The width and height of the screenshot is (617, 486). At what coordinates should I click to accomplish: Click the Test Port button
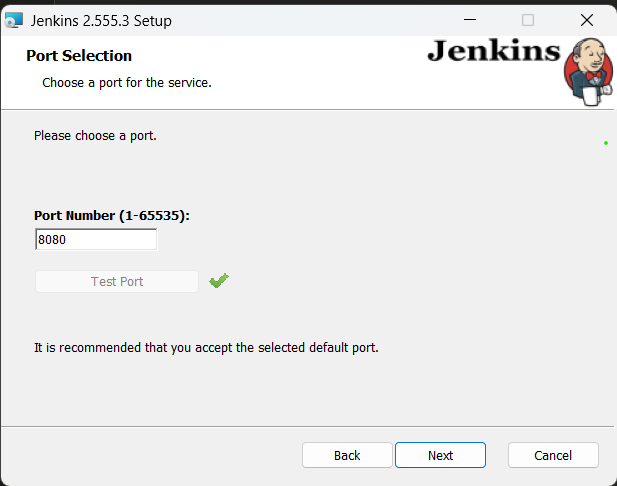117,281
